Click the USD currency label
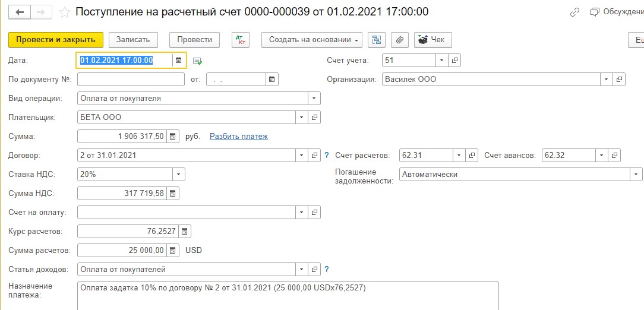Screen dimensions: 644x310 (x=194, y=250)
